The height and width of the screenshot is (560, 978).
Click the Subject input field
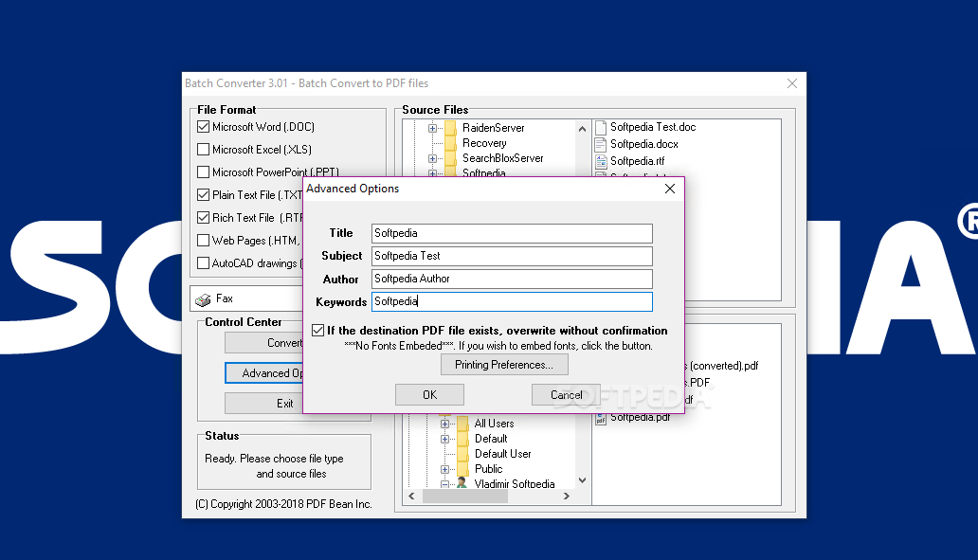coord(512,256)
